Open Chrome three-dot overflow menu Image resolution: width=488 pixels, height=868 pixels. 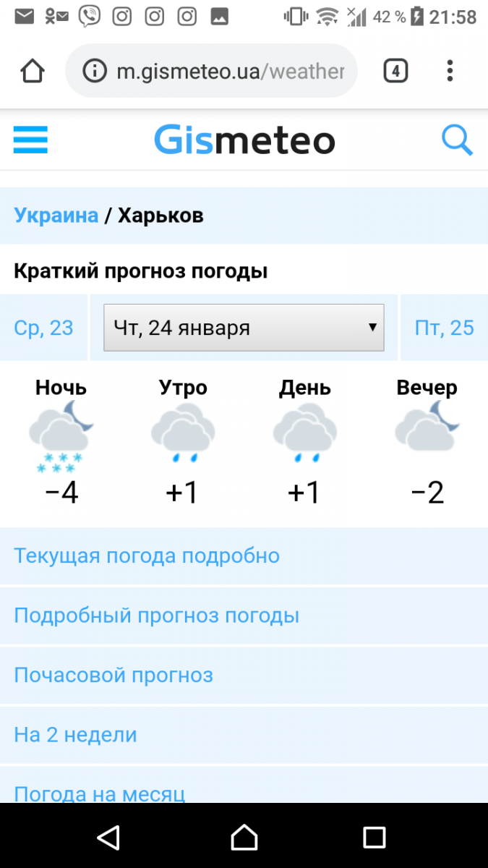(x=450, y=71)
